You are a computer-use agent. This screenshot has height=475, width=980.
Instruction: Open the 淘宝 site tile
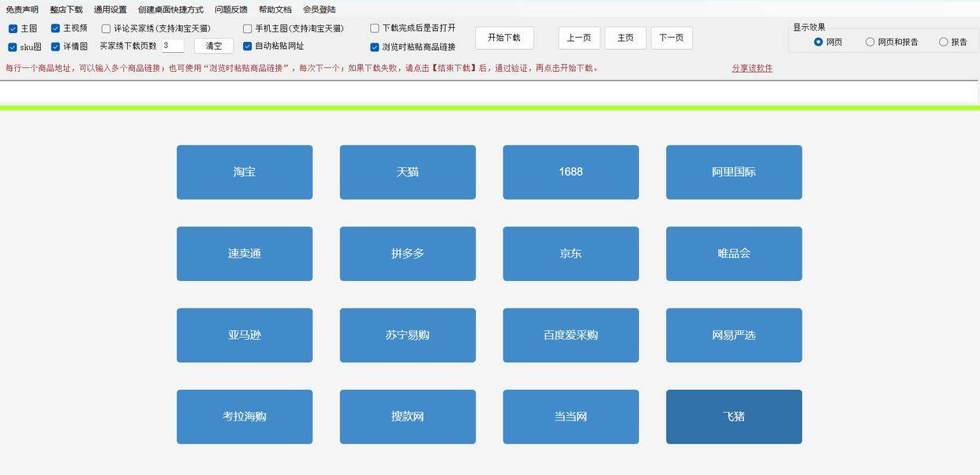[x=245, y=172]
